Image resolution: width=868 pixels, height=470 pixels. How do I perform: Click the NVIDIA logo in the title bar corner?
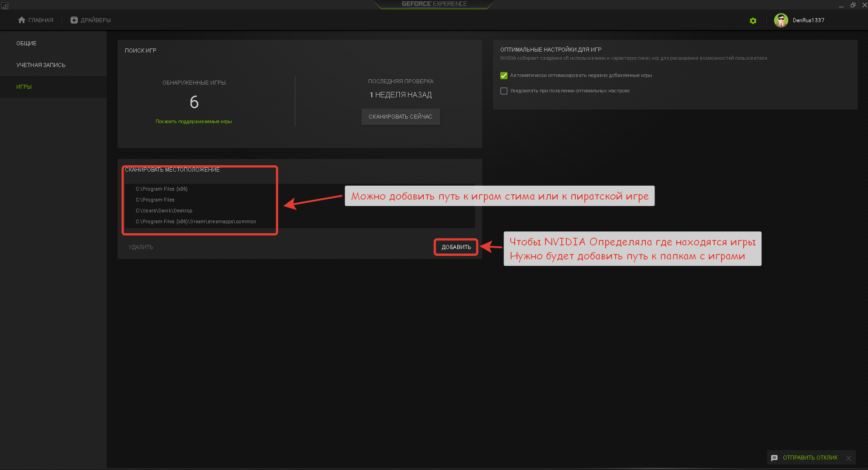click(x=5, y=5)
